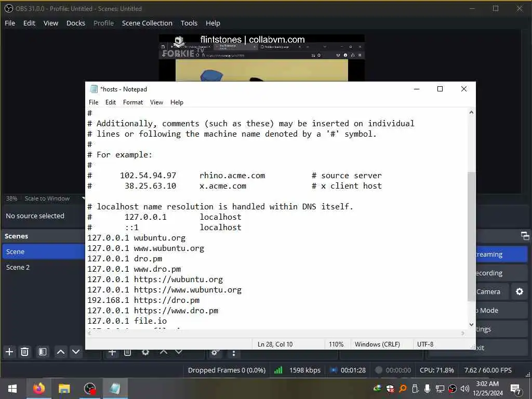The height and width of the screenshot is (399, 532).
Task: Open the notification center icon
Action: point(515,389)
